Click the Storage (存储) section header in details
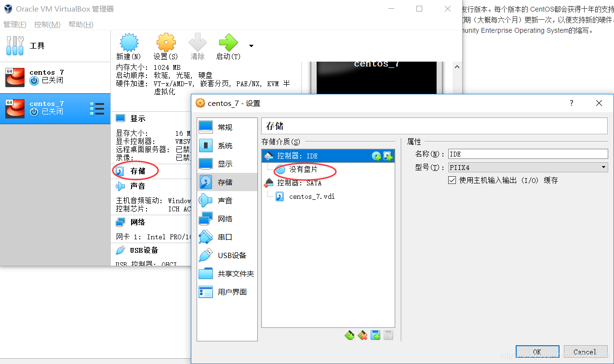Screen dimensions: 614x364 (x=137, y=171)
